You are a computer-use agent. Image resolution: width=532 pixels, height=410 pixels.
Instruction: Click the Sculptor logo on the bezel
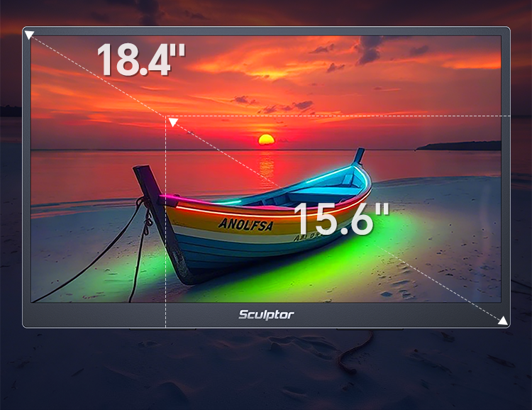pos(266,314)
